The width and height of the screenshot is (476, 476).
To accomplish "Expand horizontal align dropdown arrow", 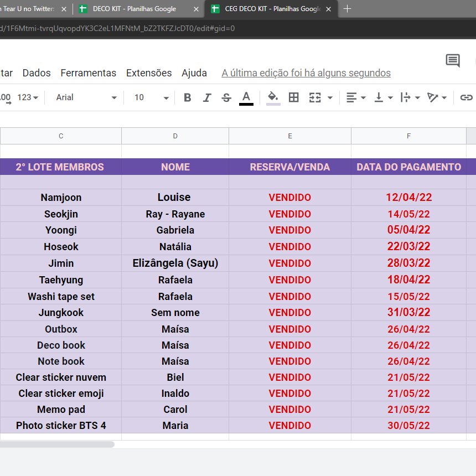I will (x=363, y=98).
